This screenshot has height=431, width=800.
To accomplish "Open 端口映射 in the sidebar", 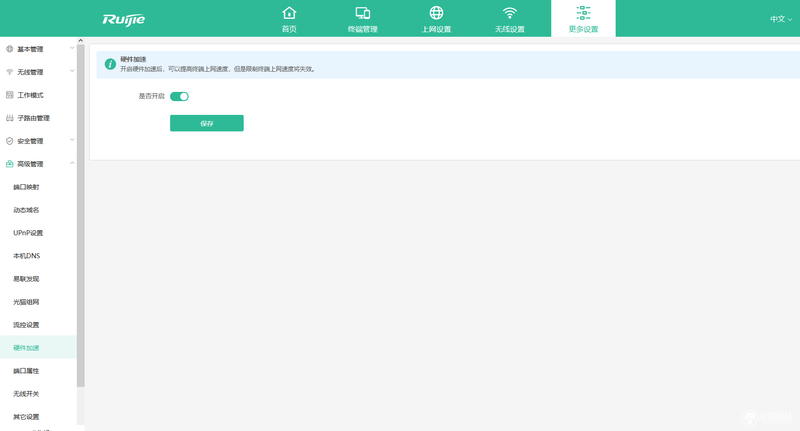I will 26,187.
